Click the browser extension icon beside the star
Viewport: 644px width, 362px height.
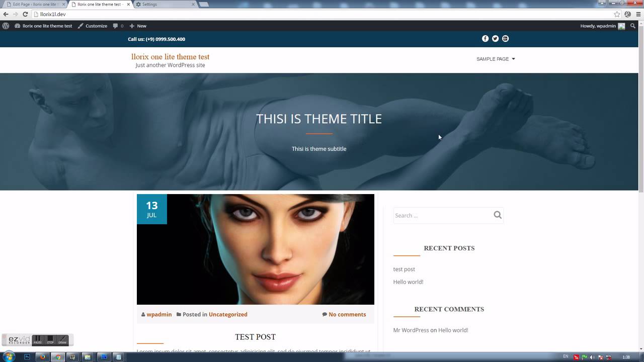coord(627,14)
